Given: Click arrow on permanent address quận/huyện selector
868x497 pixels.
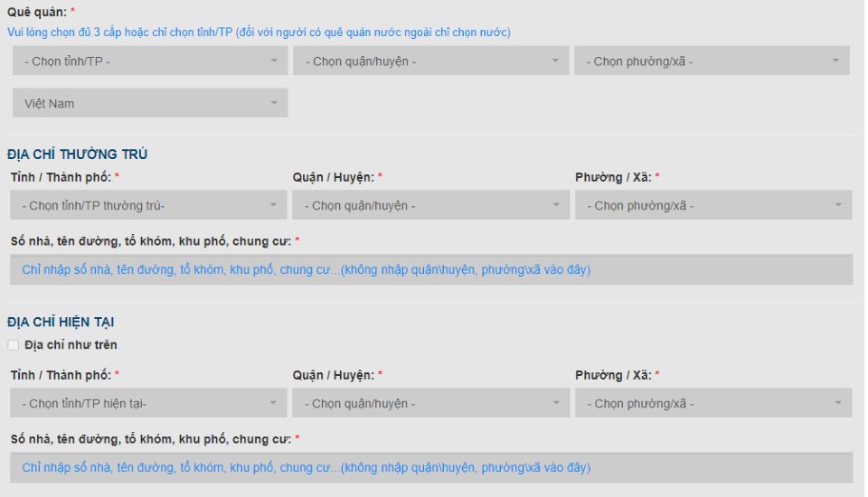Looking at the screenshot, I should 555,205.
